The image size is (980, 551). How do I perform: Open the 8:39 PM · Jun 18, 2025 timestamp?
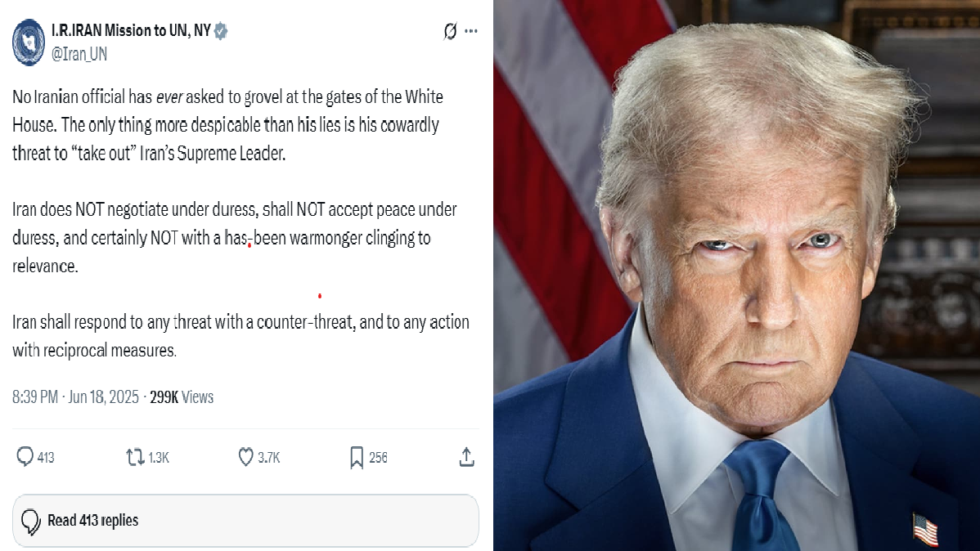click(x=75, y=397)
